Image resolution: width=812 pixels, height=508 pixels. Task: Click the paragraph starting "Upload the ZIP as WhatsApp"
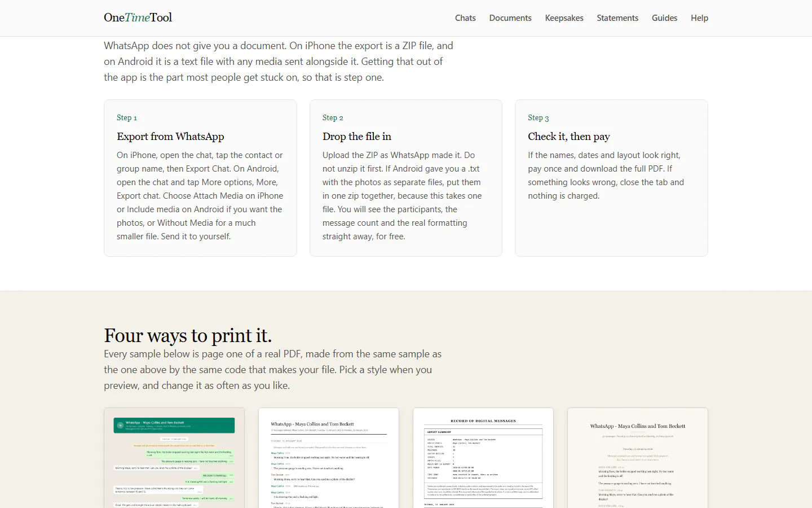point(403,196)
